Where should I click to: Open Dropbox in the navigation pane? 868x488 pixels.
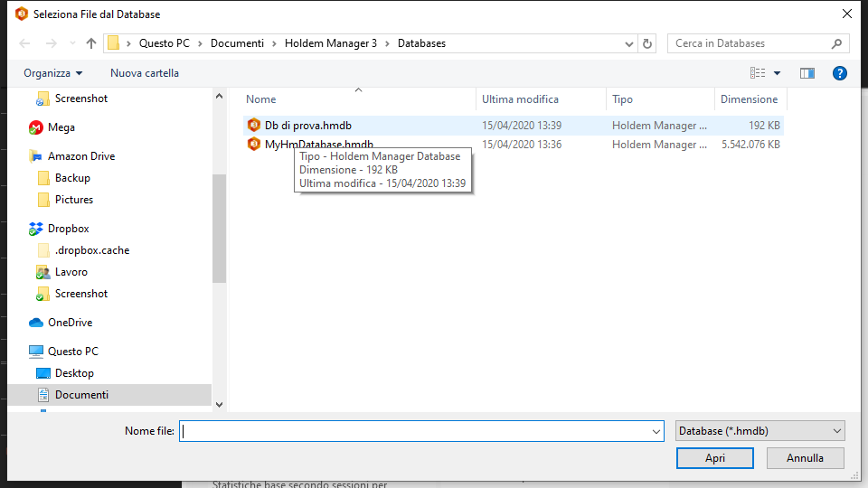click(x=68, y=229)
